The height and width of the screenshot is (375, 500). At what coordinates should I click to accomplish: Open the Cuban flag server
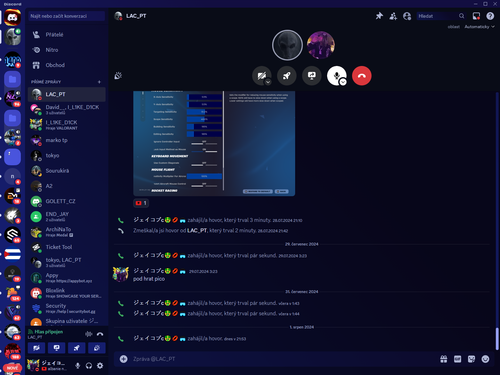(x=13, y=254)
